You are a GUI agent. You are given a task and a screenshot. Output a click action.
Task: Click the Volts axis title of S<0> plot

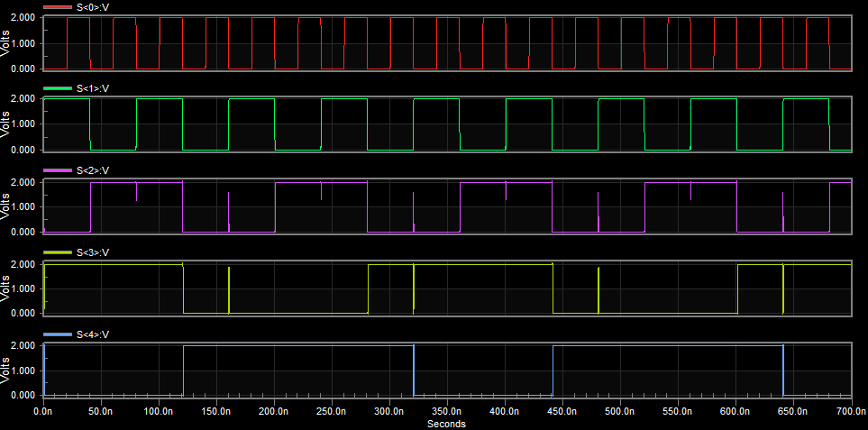5,43
